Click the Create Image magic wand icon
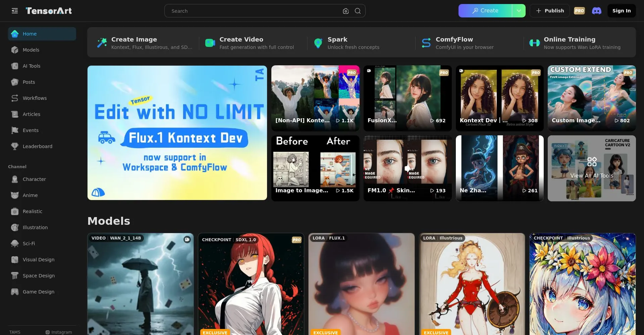This screenshot has width=644, height=335. click(102, 43)
